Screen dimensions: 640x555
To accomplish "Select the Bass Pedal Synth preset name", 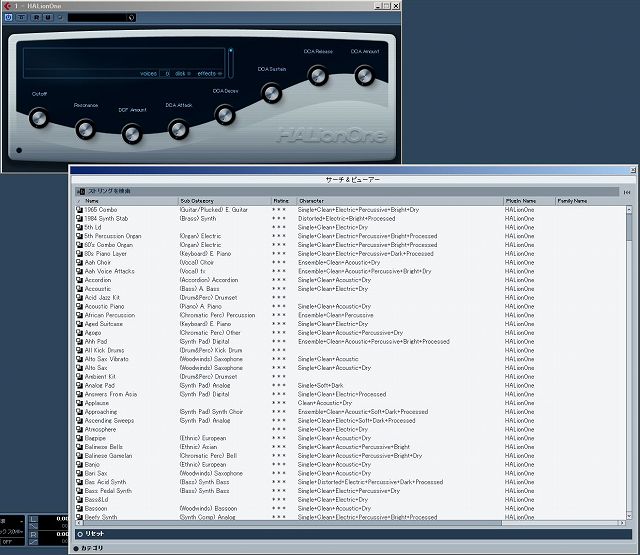I will coord(108,491).
